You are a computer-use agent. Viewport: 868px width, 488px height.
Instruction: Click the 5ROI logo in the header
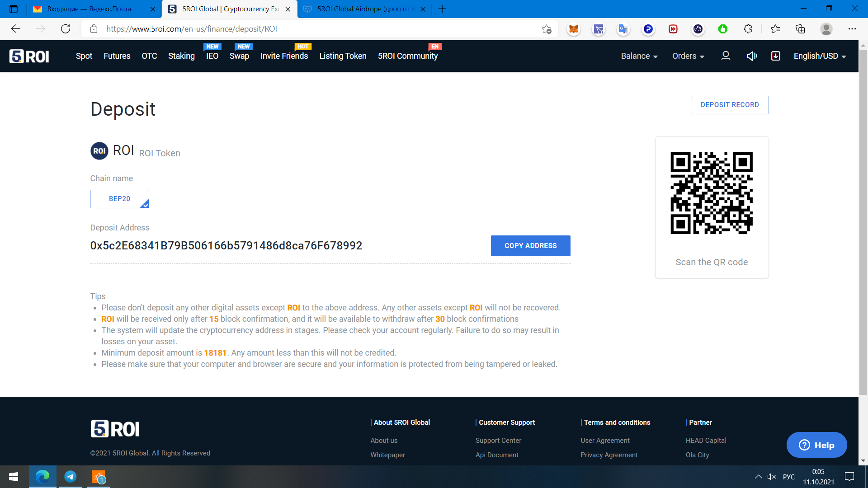tap(29, 56)
